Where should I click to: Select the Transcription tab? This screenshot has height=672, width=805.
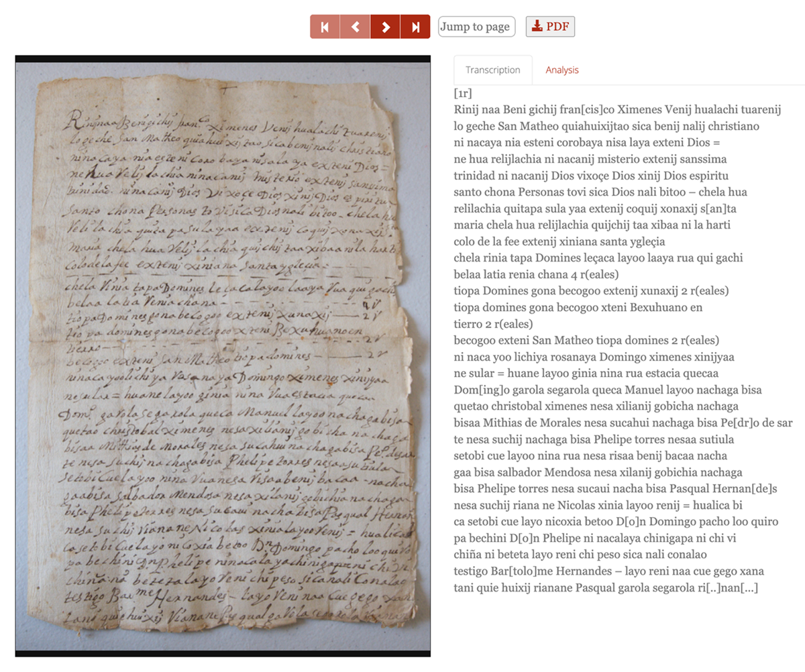click(493, 70)
